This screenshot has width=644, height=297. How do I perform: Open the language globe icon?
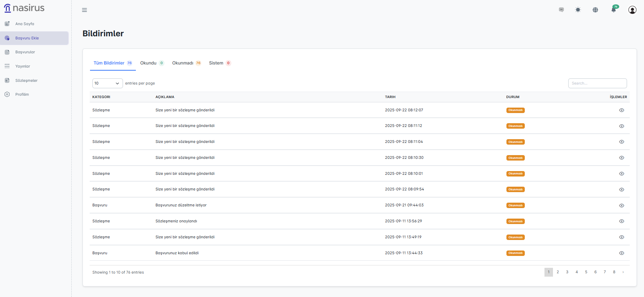pyautogui.click(x=595, y=10)
